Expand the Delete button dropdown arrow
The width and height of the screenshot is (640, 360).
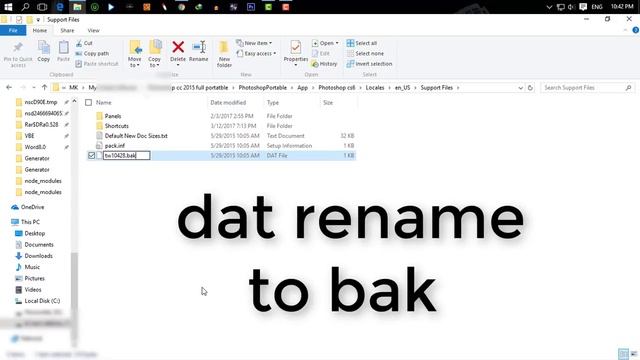(178, 65)
